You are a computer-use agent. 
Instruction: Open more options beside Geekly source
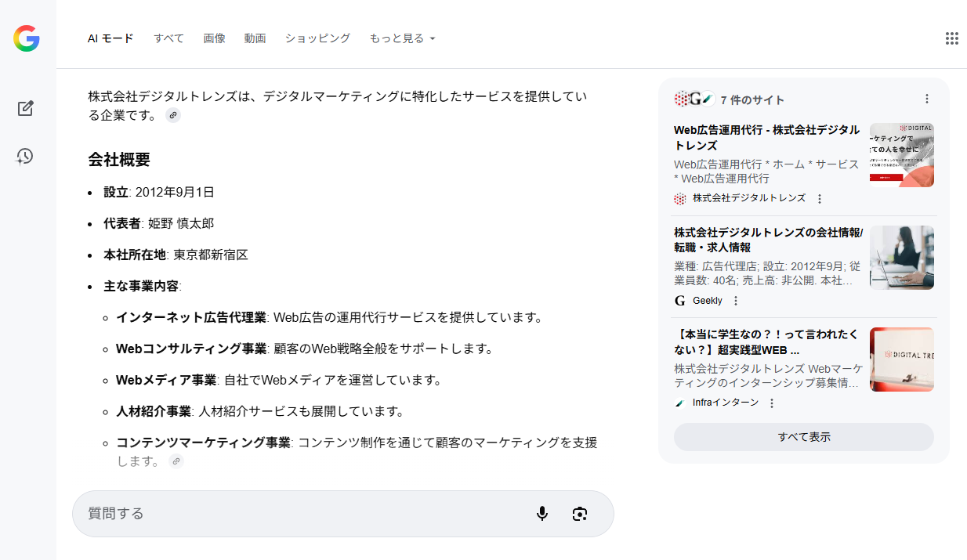pos(735,301)
